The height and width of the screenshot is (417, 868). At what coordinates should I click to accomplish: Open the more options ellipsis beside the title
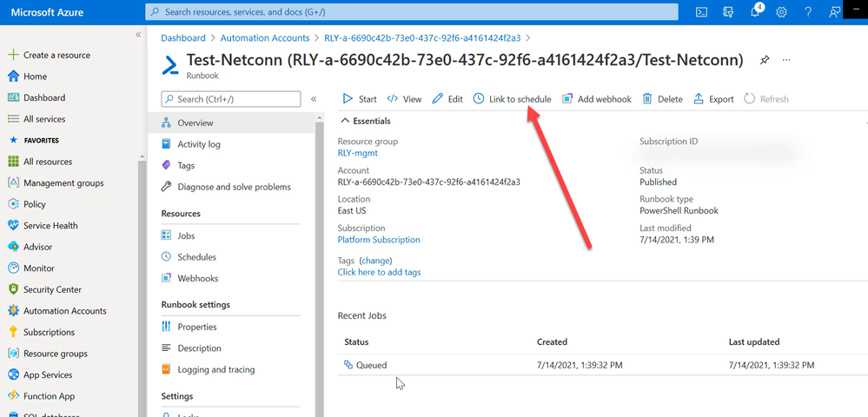786,60
